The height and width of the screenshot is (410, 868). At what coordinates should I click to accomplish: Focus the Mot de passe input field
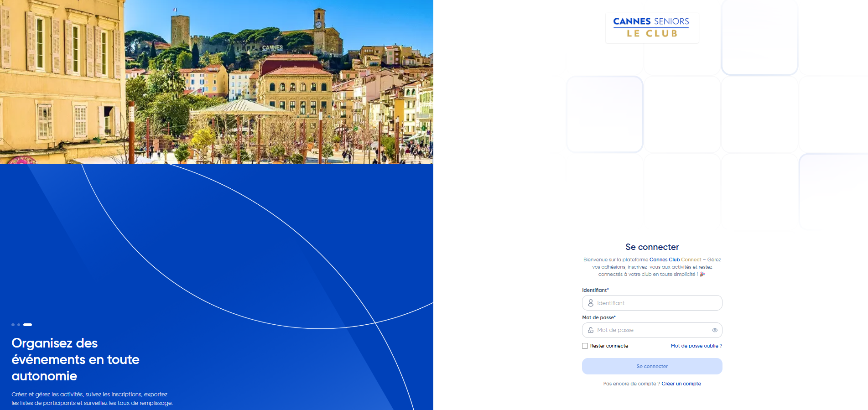pos(652,330)
